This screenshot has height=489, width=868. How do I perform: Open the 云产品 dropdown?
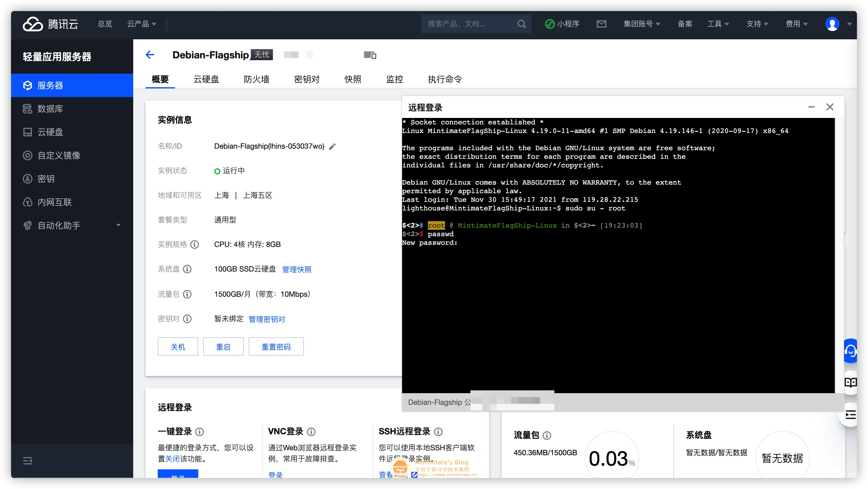click(141, 24)
